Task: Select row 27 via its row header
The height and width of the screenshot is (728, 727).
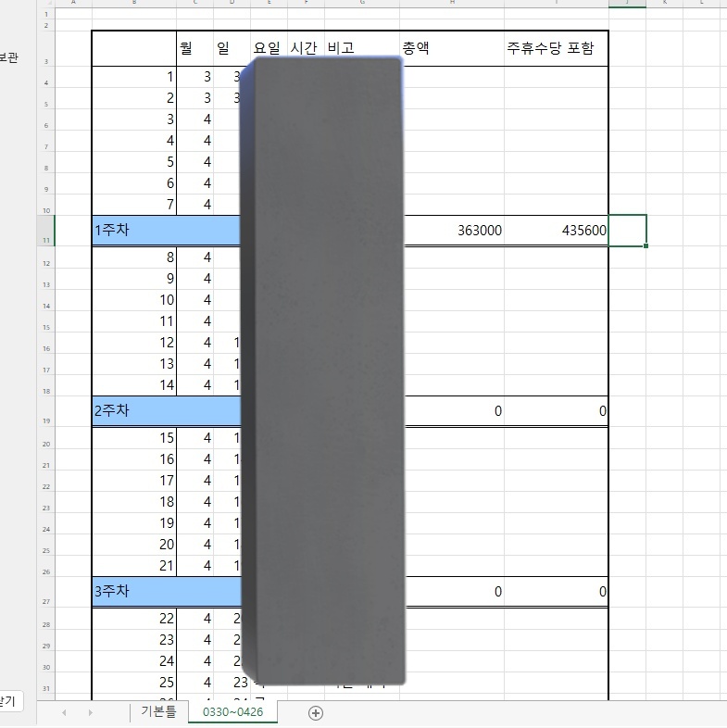Action: (46, 592)
